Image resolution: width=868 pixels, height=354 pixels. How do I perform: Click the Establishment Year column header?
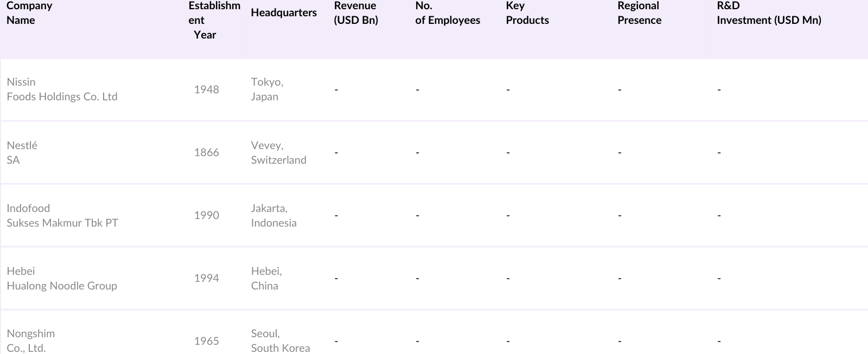tap(214, 20)
